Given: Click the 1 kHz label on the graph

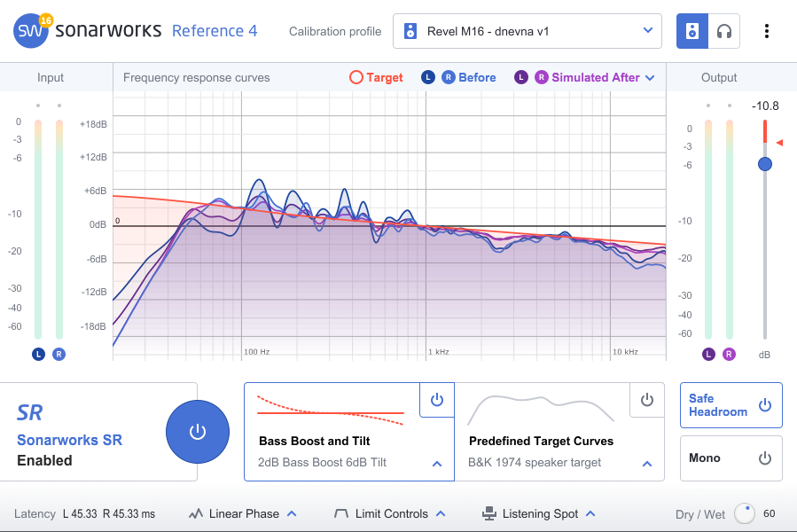Looking at the screenshot, I should click(439, 351).
